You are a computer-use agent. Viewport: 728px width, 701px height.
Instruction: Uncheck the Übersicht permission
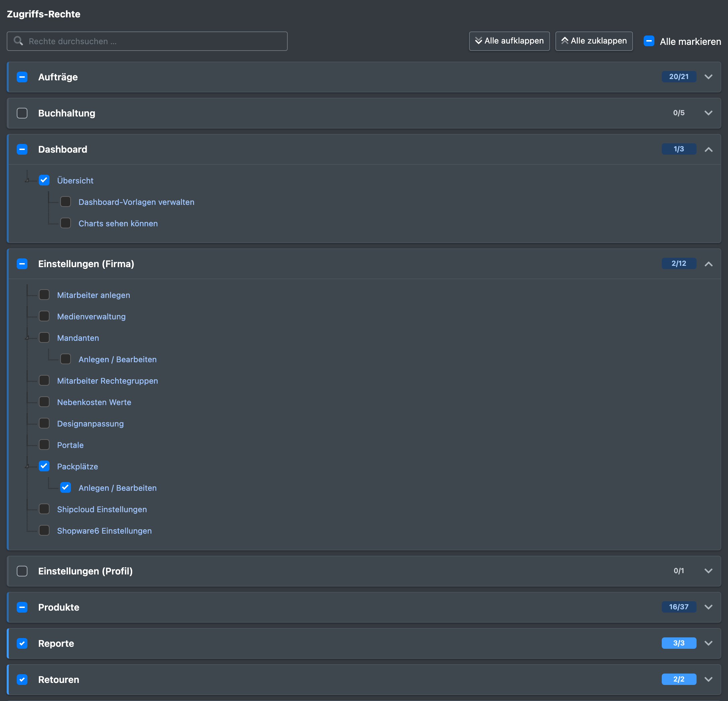click(x=44, y=180)
